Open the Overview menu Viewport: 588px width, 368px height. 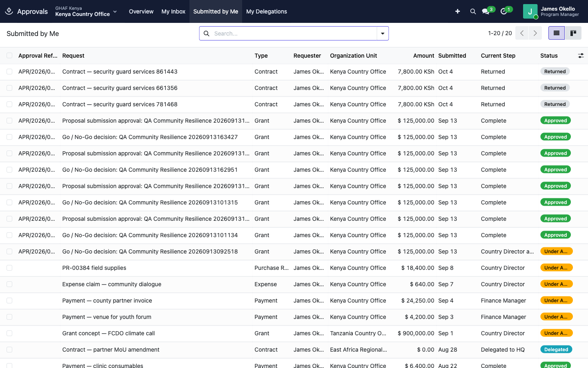coord(141,11)
